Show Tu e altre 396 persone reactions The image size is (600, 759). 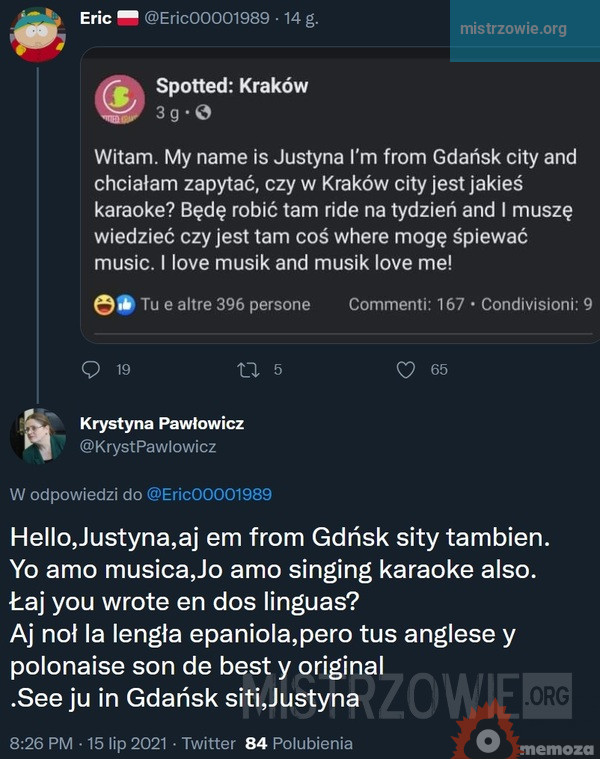coord(225,304)
